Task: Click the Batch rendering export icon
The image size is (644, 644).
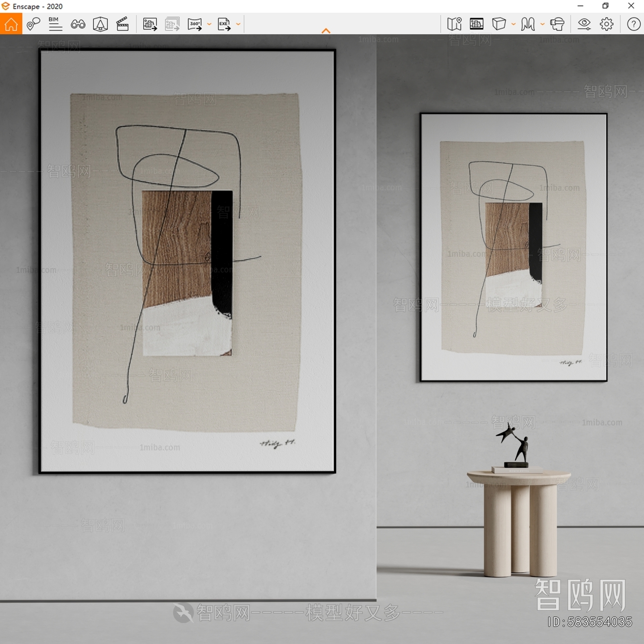Action: (172, 24)
